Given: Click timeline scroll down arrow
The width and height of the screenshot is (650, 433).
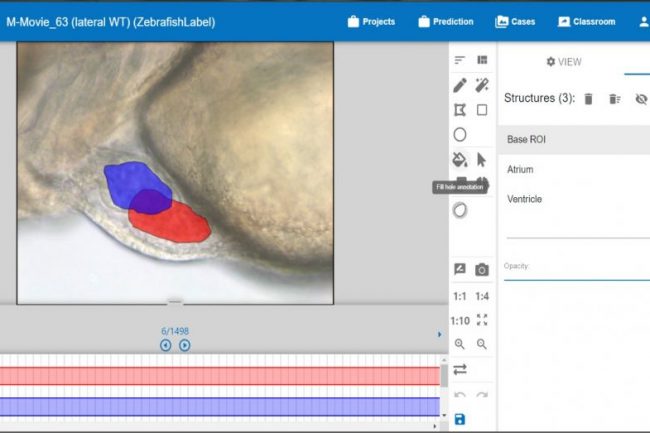Looking at the screenshot, I should pos(444,415).
